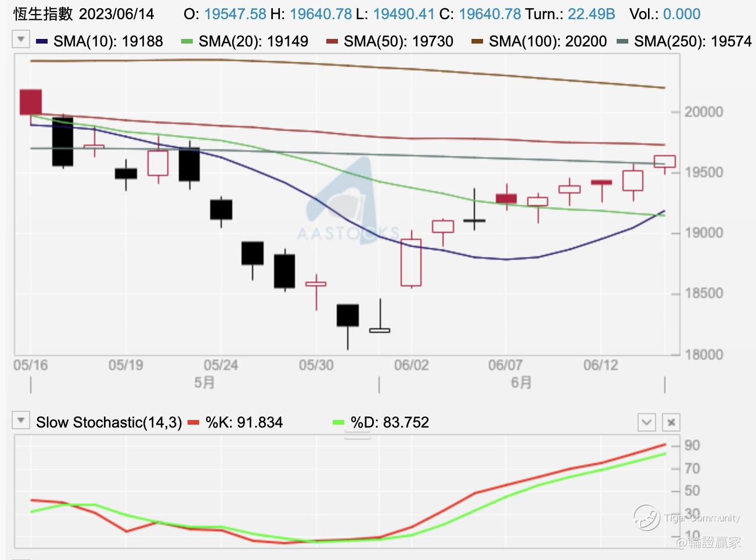Viewport: 756px width, 560px height.
Task: Click the 50 level on the stochastic axis
Action: (x=692, y=491)
